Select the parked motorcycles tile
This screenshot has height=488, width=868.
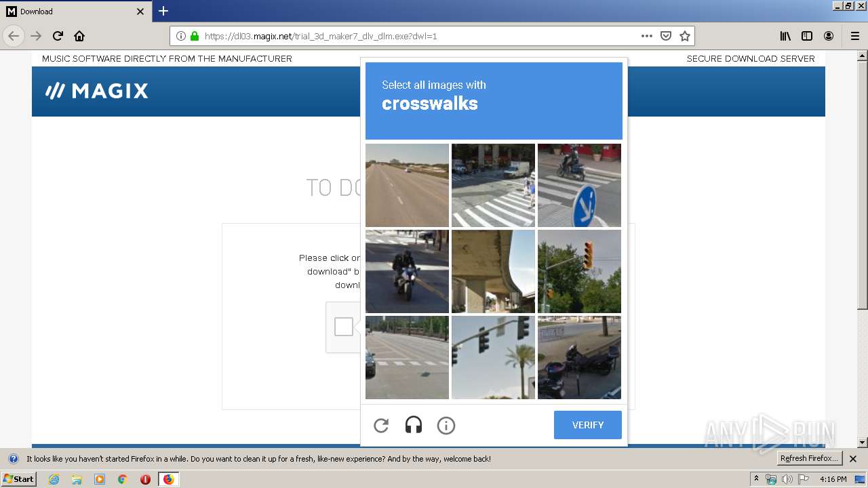tap(579, 357)
